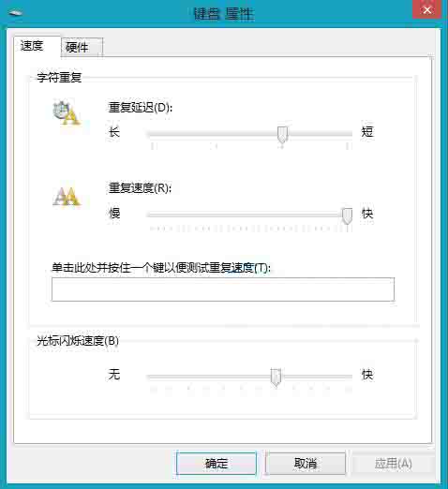Close the keyboard properties dialog
The height and width of the screenshot is (489, 448).
426,10
